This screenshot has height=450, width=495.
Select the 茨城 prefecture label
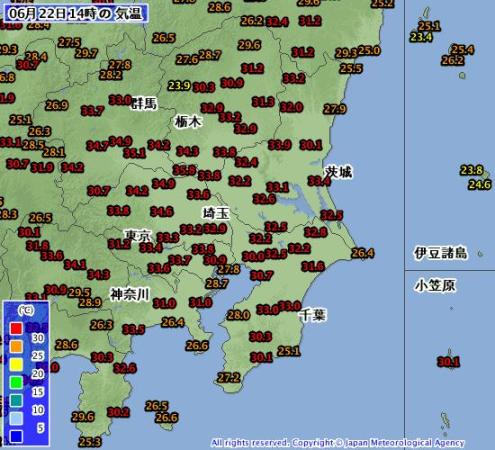coord(338,172)
